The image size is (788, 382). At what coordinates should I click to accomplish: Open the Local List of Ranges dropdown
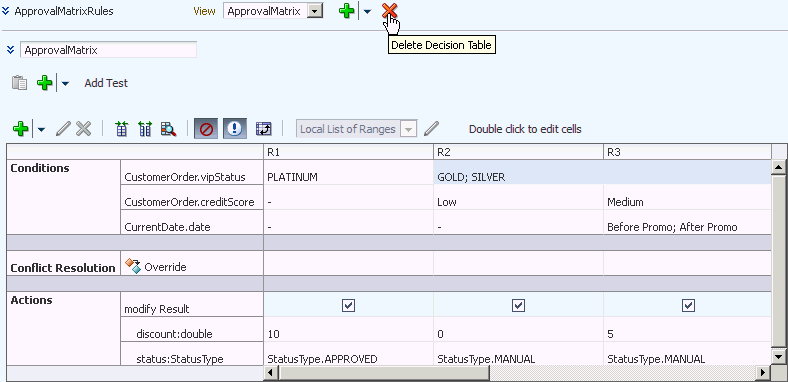[x=409, y=129]
